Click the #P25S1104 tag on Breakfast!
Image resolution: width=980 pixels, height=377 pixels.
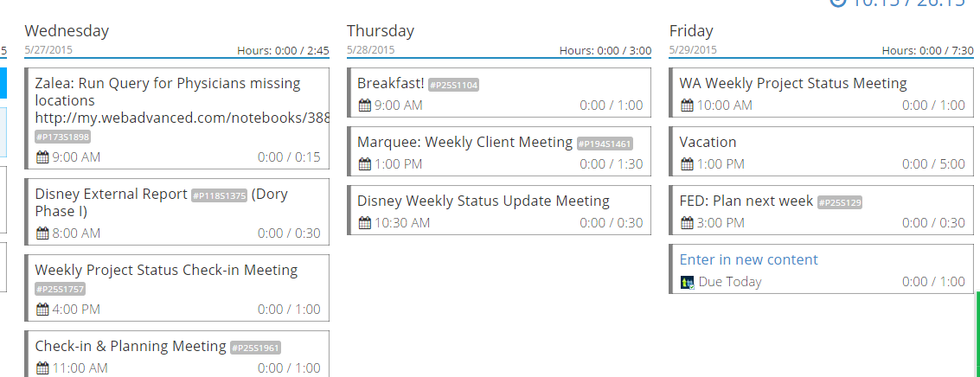point(453,85)
